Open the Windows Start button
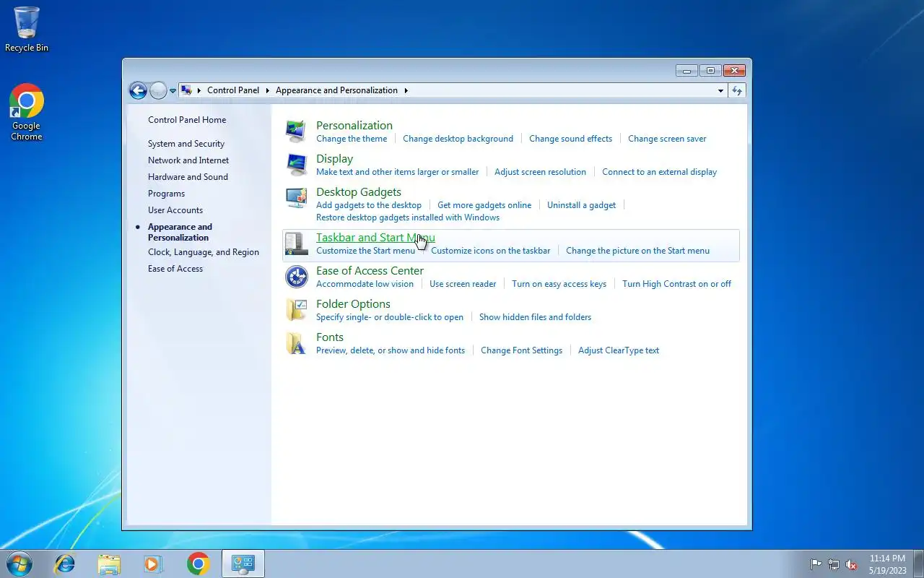 tap(19, 564)
